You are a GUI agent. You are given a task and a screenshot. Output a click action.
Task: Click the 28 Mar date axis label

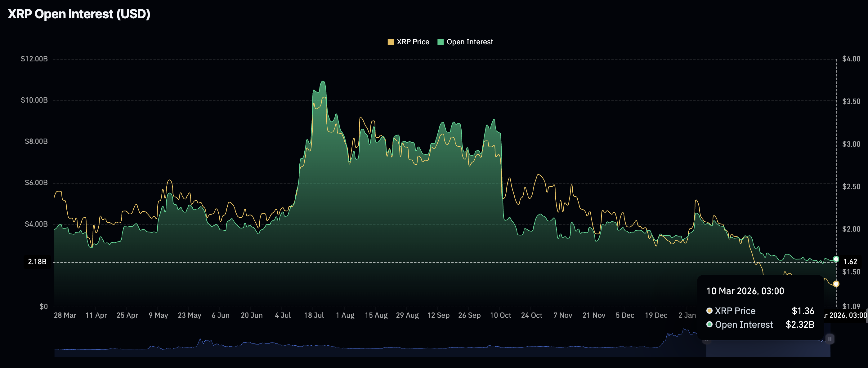tap(65, 315)
